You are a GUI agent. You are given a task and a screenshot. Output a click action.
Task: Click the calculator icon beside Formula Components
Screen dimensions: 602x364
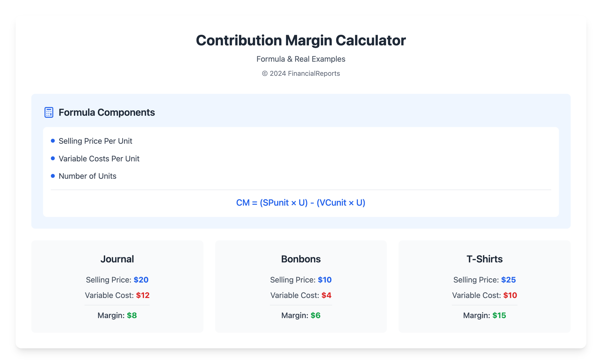(x=49, y=112)
